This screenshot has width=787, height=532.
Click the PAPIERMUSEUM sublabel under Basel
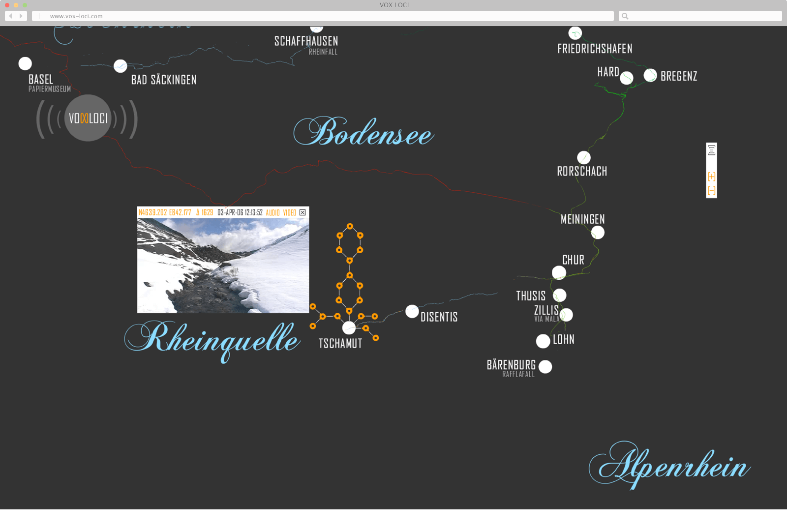click(x=50, y=89)
